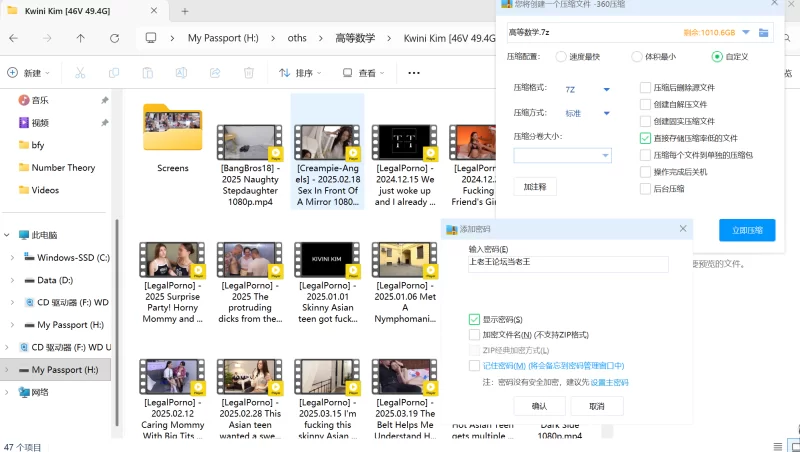Tick the 记住密码 checkbox
Screen dimensions: 800x452
point(475,366)
